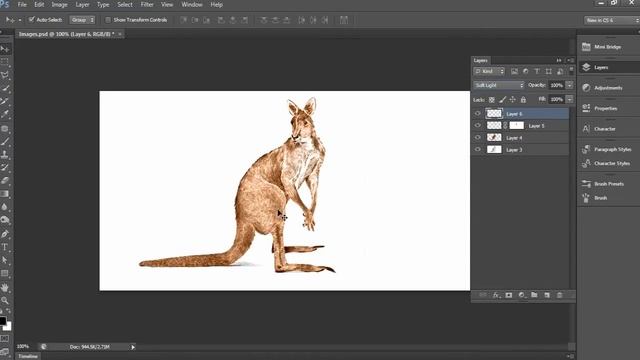Select the Hand tool
Screen dimensions: 640x360
coord(5,287)
